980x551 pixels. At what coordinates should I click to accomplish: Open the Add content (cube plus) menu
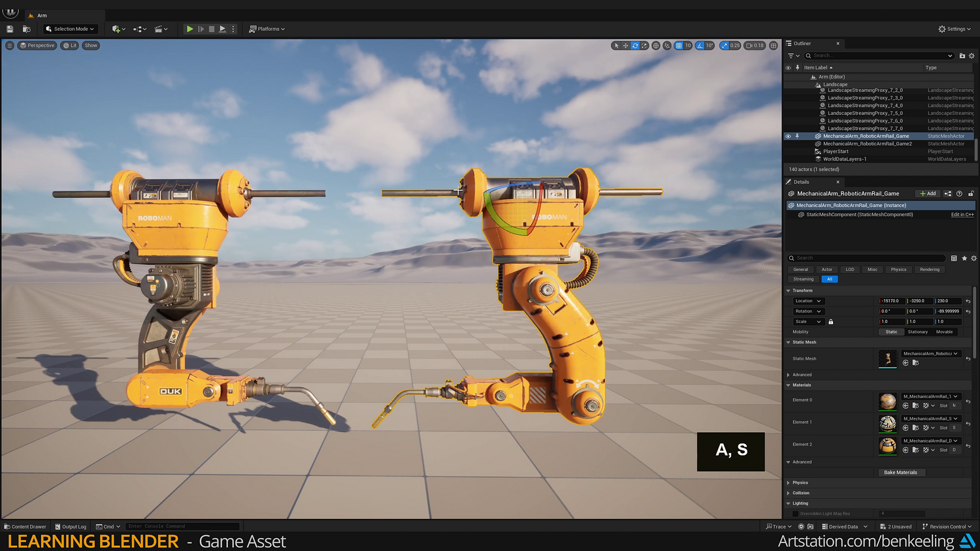pyautogui.click(x=118, y=29)
